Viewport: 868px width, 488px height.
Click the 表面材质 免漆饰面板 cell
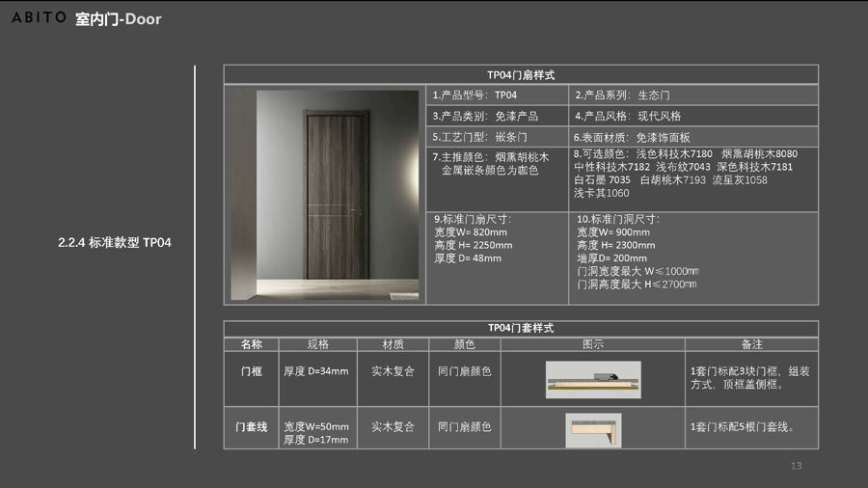(692, 137)
